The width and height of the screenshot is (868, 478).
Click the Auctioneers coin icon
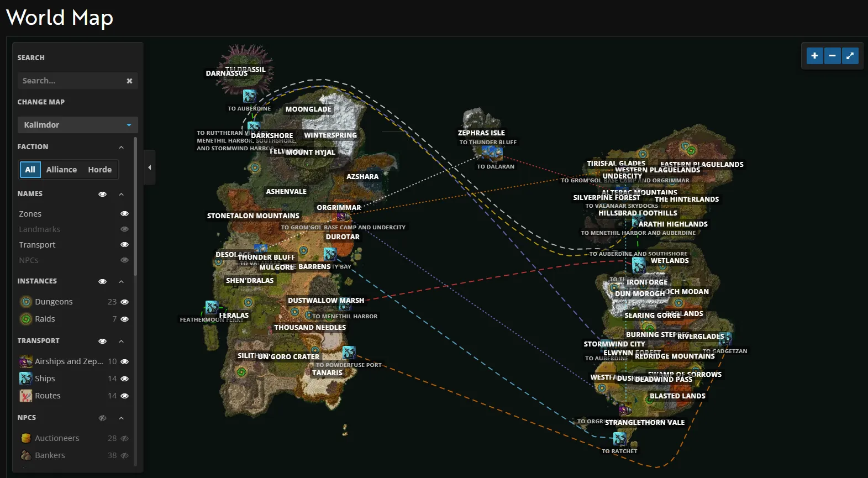coord(26,438)
